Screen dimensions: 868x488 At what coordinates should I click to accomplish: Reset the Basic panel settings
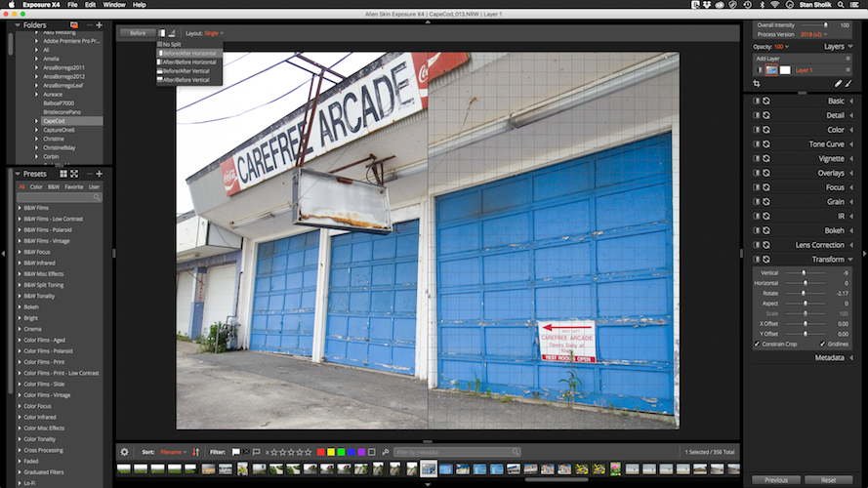tap(766, 101)
